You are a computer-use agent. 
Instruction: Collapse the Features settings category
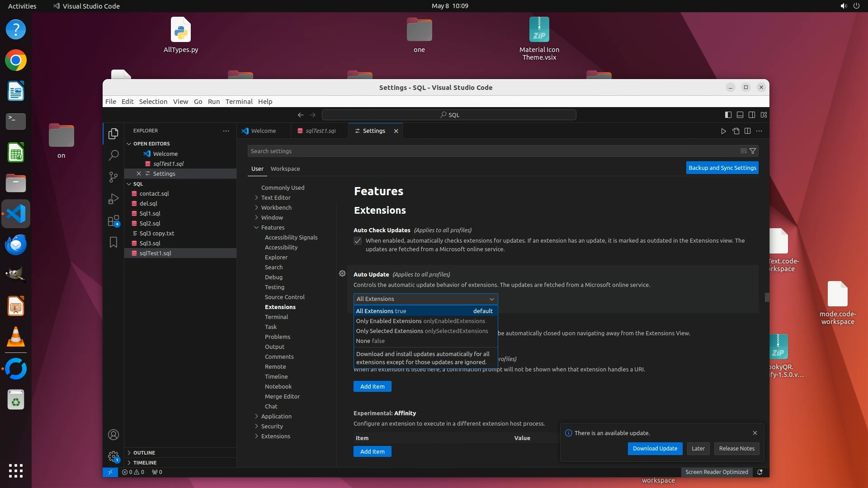[273, 227]
